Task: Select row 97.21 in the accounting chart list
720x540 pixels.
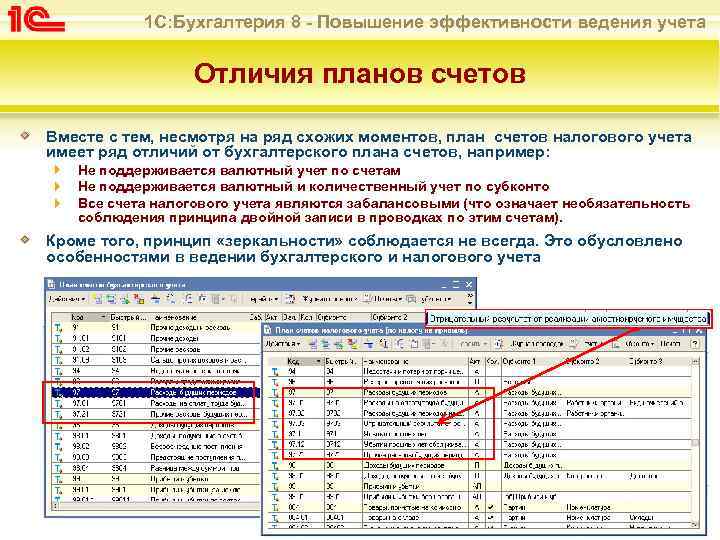Action: pos(156,414)
